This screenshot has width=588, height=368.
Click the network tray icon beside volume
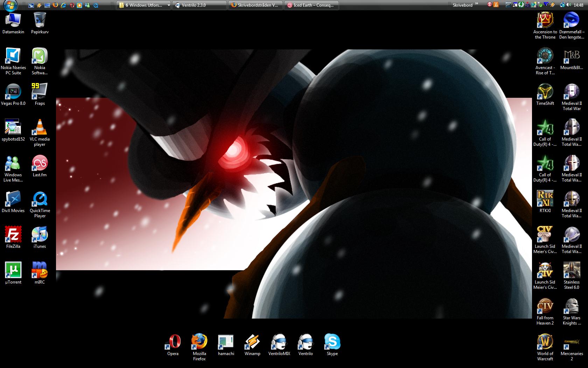[x=562, y=5]
